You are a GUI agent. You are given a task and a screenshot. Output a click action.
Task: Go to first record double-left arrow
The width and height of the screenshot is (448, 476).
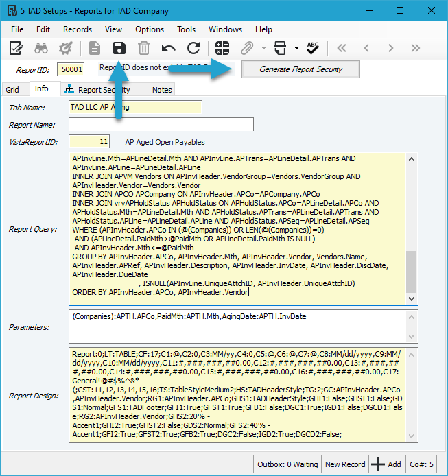(342, 48)
